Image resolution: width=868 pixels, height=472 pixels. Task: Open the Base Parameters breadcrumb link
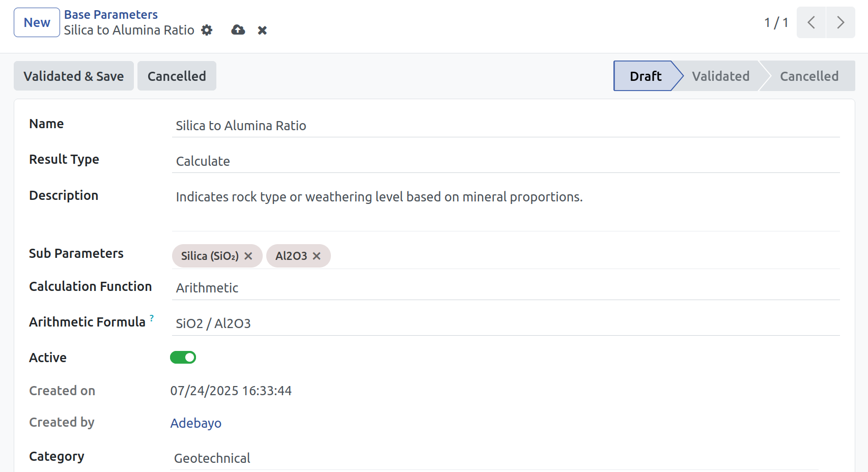click(x=111, y=15)
